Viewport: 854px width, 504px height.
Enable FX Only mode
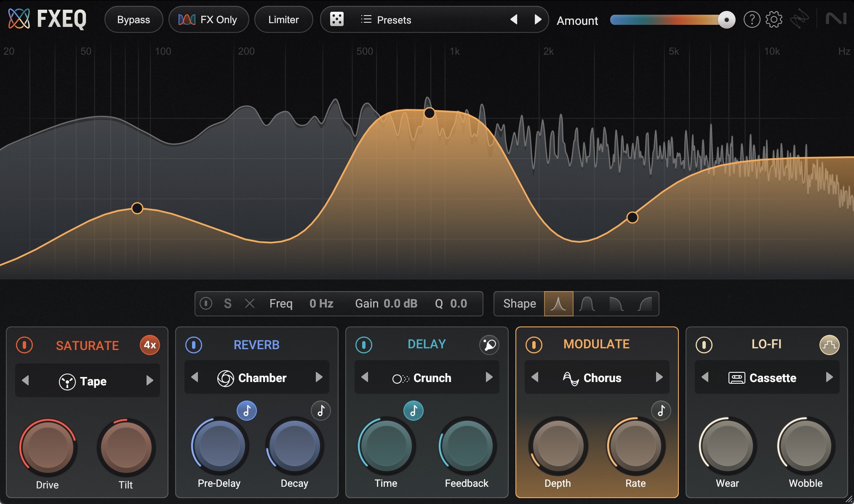208,19
